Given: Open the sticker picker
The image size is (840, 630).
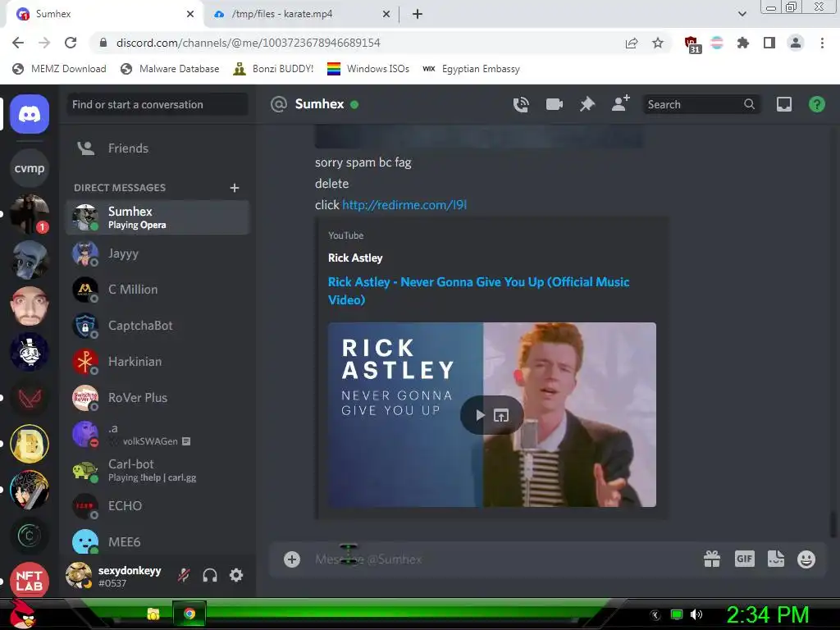Looking at the screenshot, I should (x=776, y=559).
